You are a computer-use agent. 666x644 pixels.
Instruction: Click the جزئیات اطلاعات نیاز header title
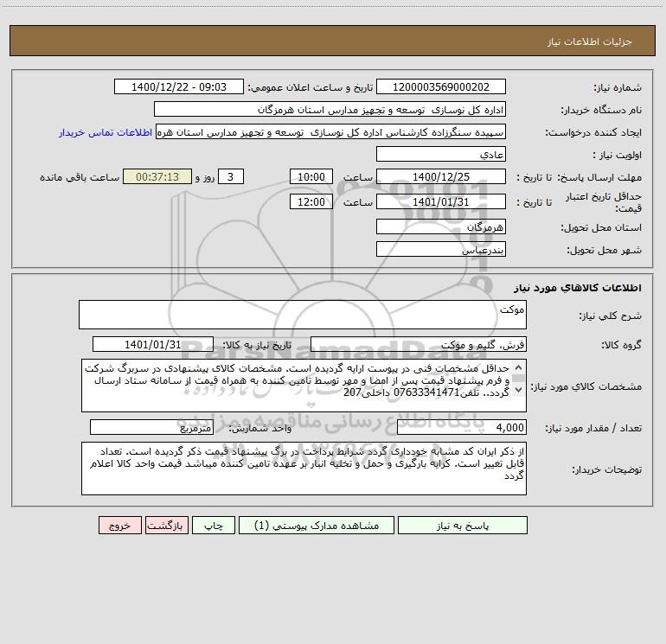pyautogui.click(x=590, y=41)
